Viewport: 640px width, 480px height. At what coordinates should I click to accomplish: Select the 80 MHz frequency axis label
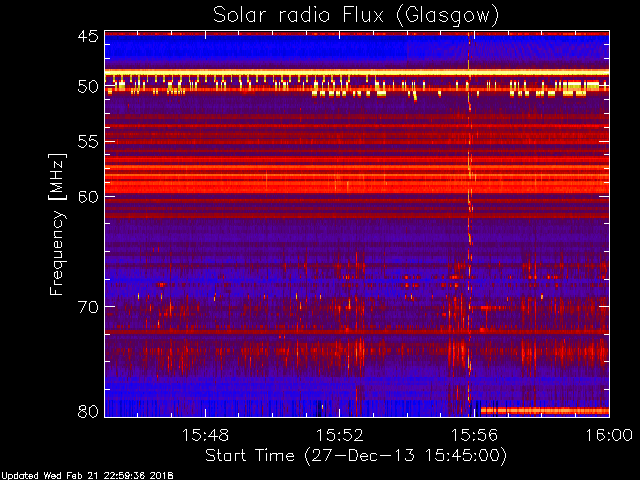point(88,411)
